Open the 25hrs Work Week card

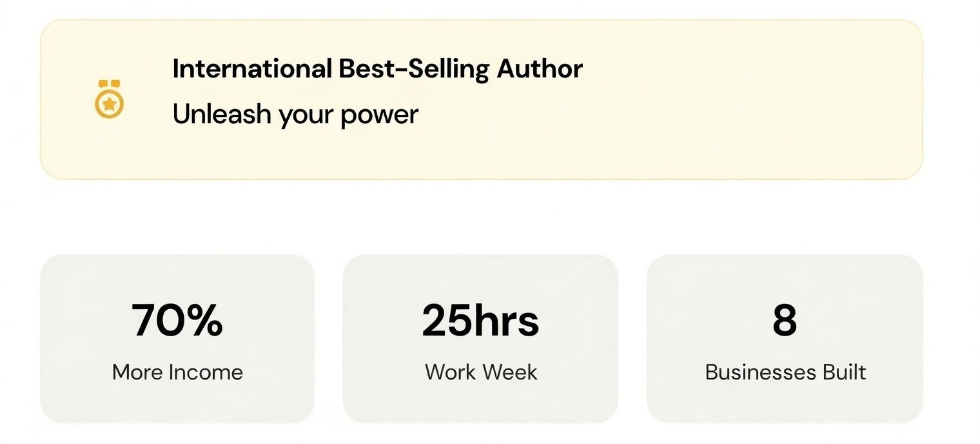pyautogui.click(x=480, y=339)
